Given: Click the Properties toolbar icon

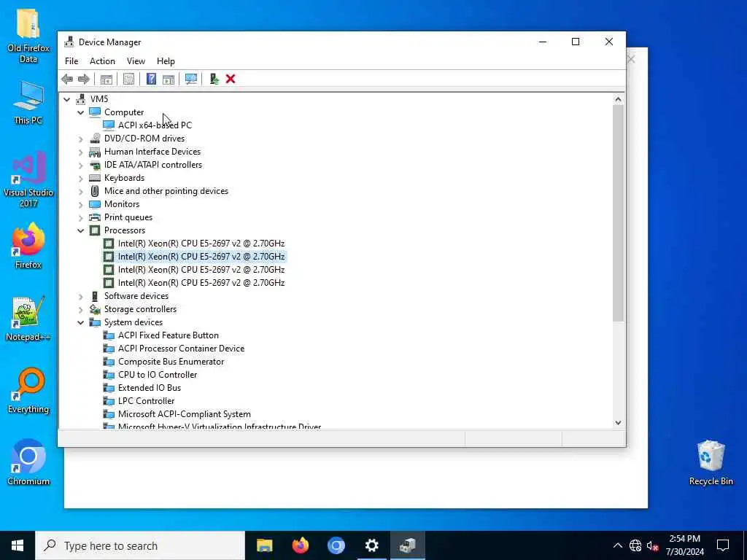Looking at the screenshot, I should point(128,79).
